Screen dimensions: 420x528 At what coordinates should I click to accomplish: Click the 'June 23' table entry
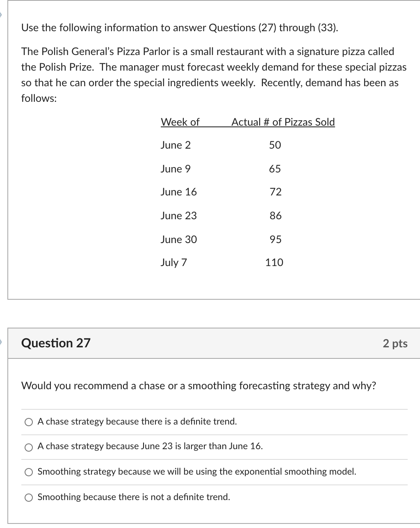(x=178, y=215)
